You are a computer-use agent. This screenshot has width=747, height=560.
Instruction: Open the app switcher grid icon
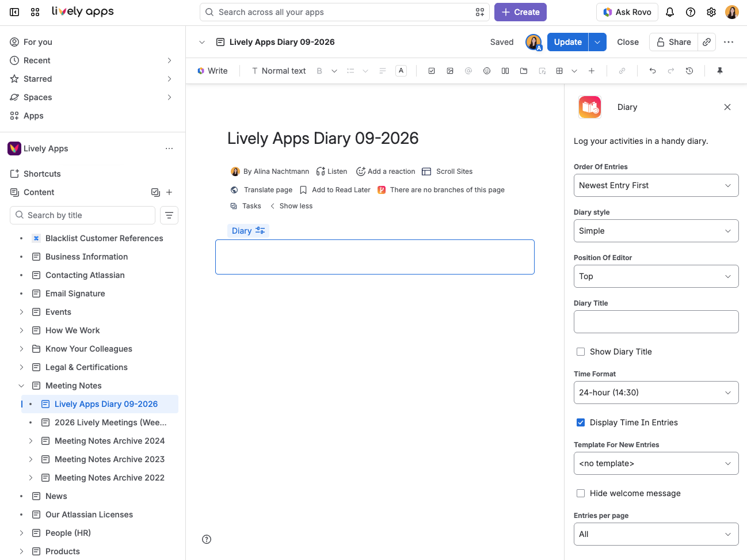pos(35,12)
